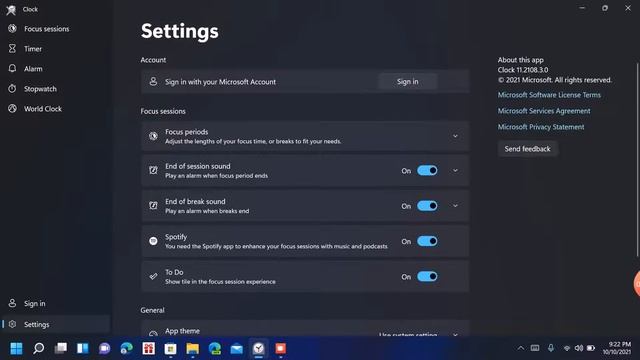Click the To Do checkmark icon

[x=153, y=277]
